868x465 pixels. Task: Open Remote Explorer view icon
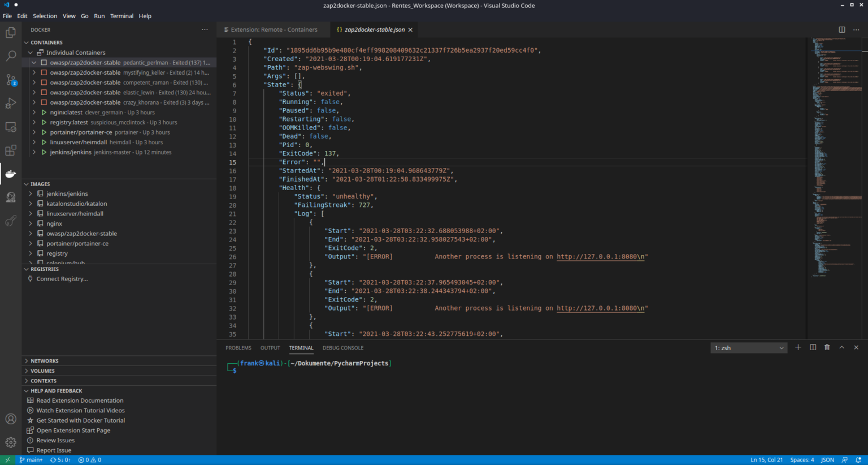11,127
